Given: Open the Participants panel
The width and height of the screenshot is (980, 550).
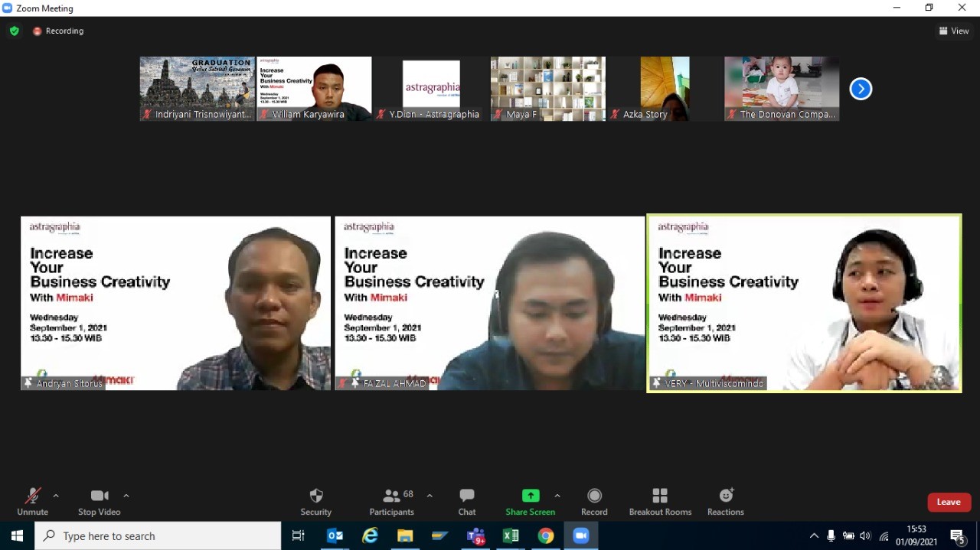Looking at the screenshot, I should (x=392, y=502).
